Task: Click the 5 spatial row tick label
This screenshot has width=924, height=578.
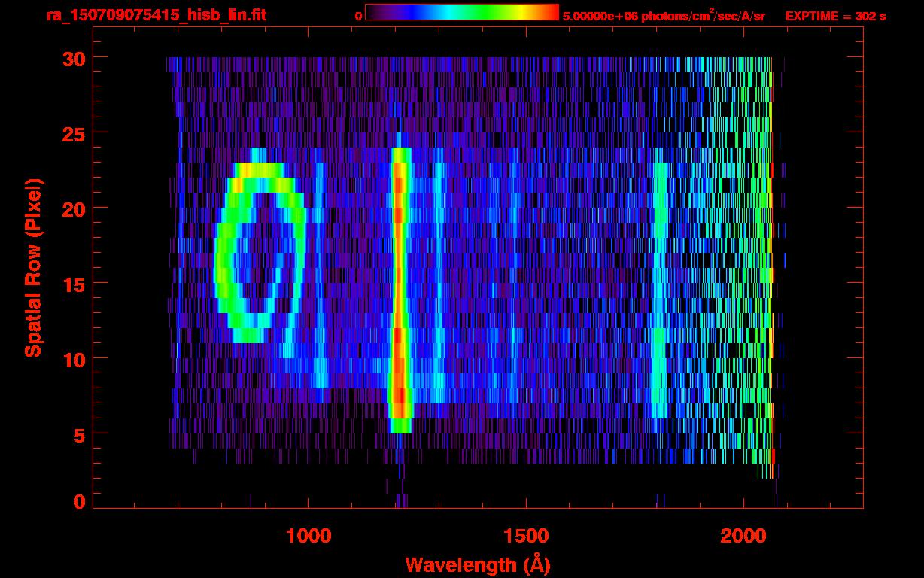Action: click(x=80, y=433)
